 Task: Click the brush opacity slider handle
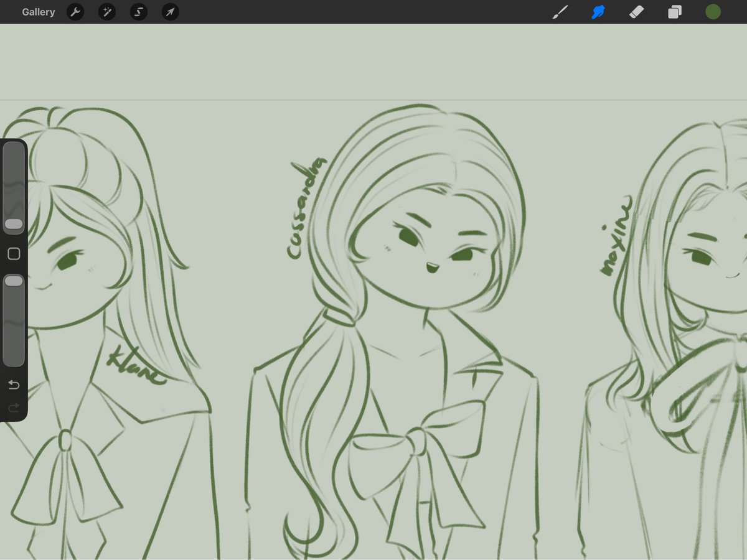(x=14, y=281)
